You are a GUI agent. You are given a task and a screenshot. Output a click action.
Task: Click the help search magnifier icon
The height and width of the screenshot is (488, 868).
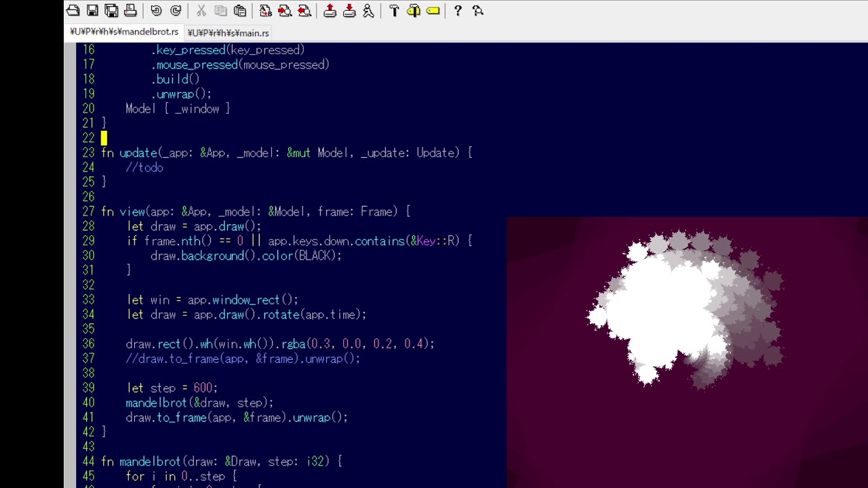[477, 11]
